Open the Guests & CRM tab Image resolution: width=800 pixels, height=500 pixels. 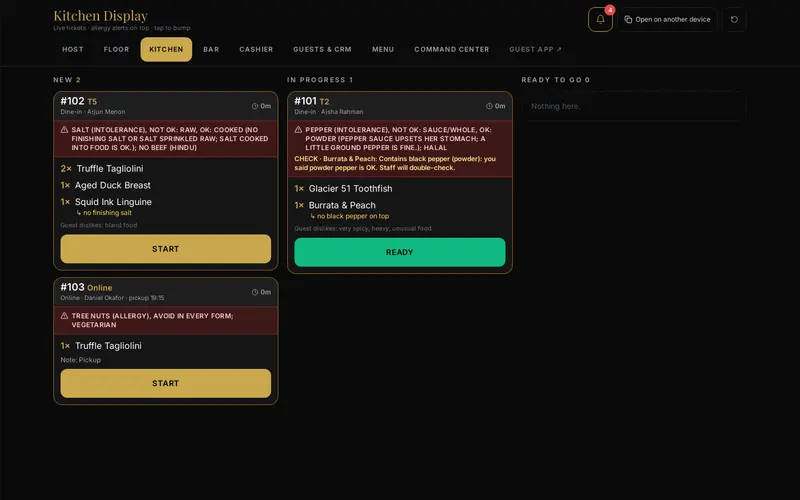(322, 49)
